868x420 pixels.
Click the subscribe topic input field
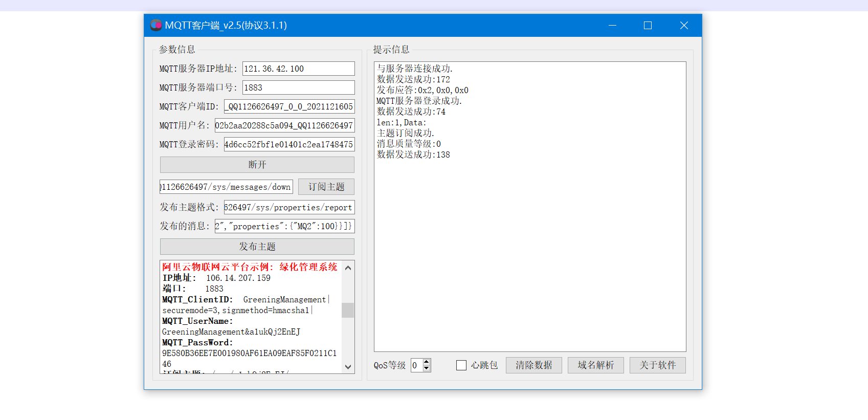point(226,187)
